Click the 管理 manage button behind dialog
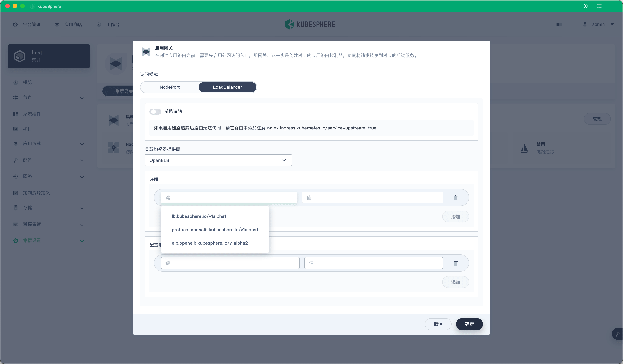623x364 pixels. 597,119
